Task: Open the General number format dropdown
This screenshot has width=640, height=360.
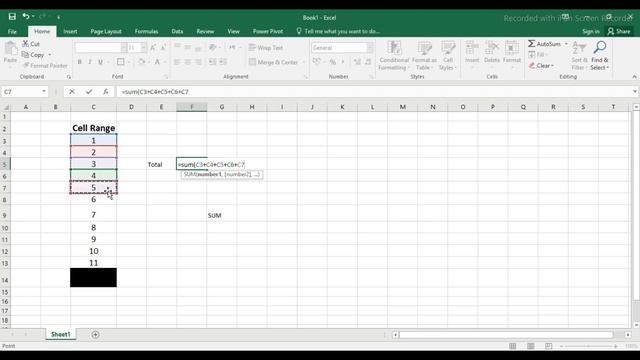Action: click(369, 48)
